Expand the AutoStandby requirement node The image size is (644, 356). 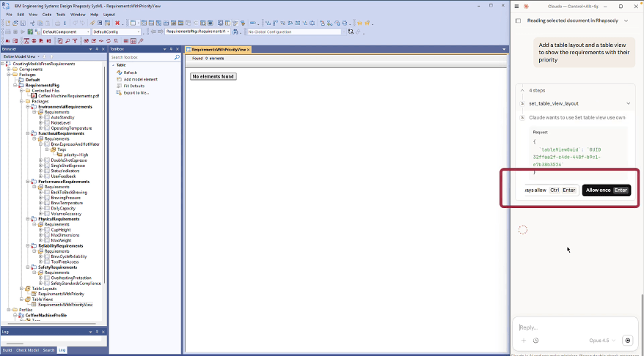(41, 117)
